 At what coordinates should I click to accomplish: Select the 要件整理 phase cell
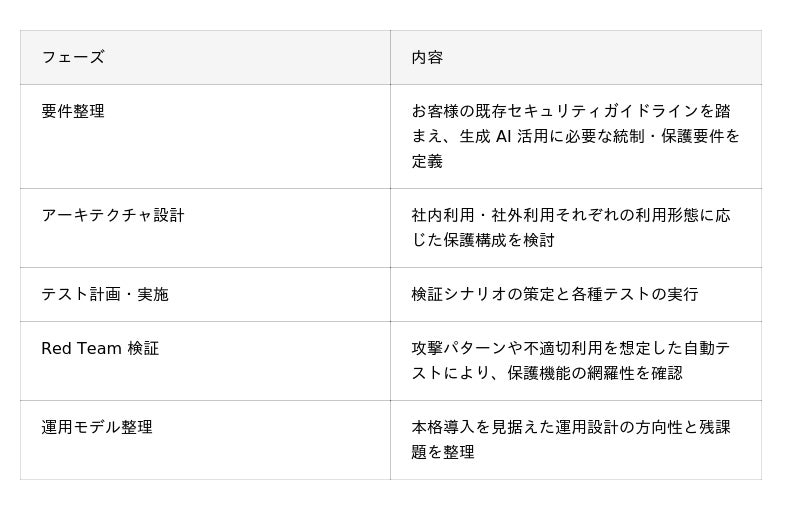point(73,111)
